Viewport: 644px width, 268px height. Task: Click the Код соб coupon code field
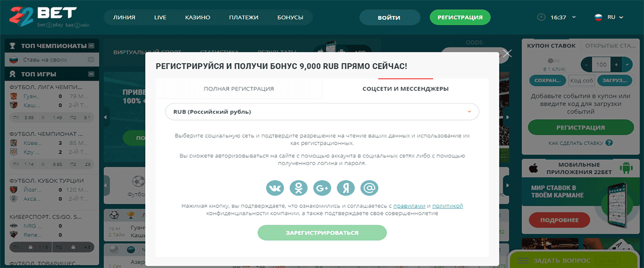581,80
